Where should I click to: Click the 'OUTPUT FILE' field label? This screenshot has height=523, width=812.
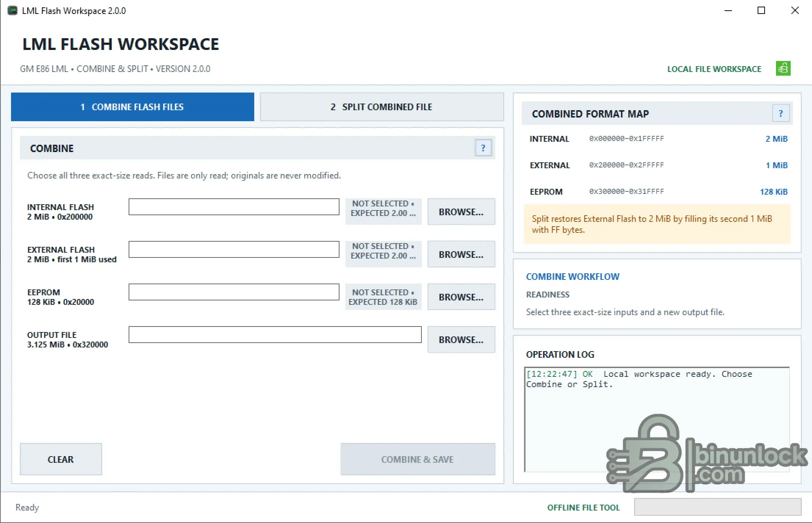[x=52, y=335]
